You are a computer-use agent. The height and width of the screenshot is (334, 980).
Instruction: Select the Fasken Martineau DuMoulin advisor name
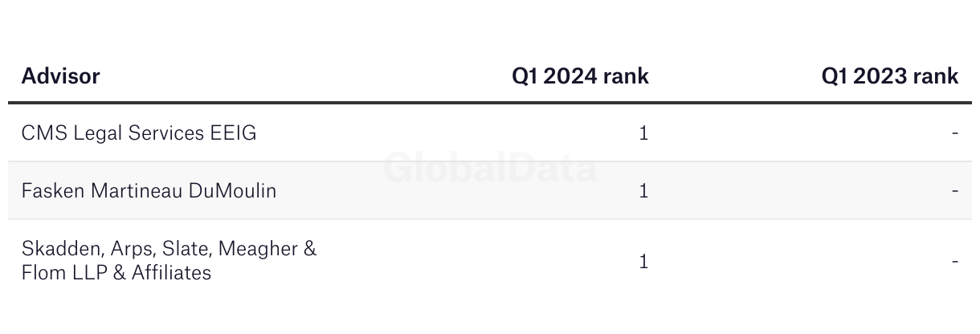pyautogui.click(x=149, y=191)
